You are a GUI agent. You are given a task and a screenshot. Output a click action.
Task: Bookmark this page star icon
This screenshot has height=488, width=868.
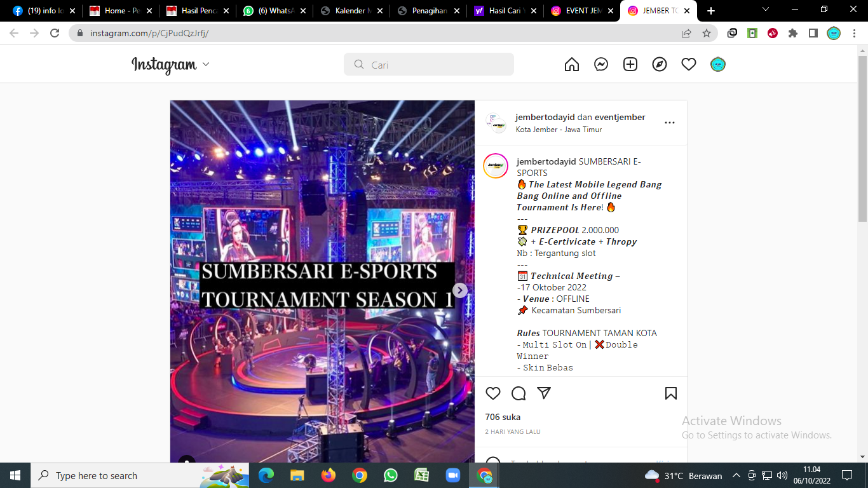(x=707, y=33)
